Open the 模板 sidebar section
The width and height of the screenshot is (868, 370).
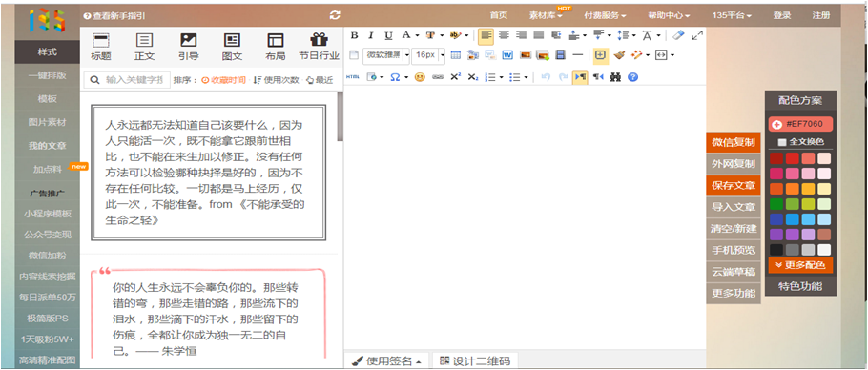coord(47,99)
